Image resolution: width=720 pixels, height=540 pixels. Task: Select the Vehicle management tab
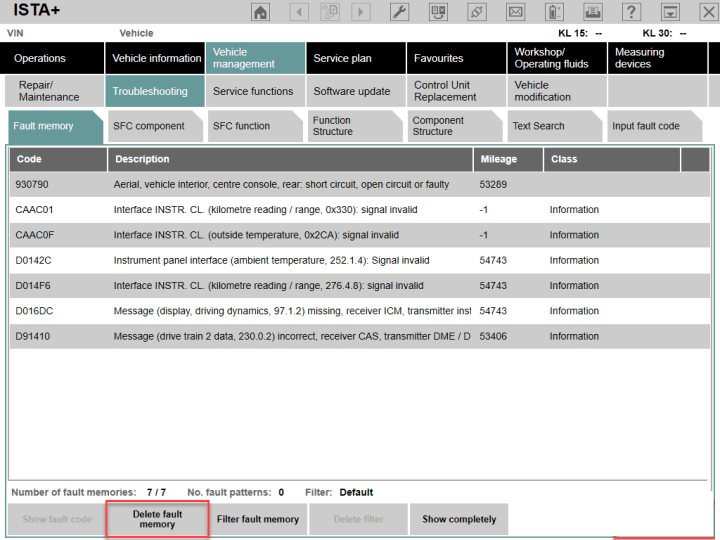tap(255, 58)
